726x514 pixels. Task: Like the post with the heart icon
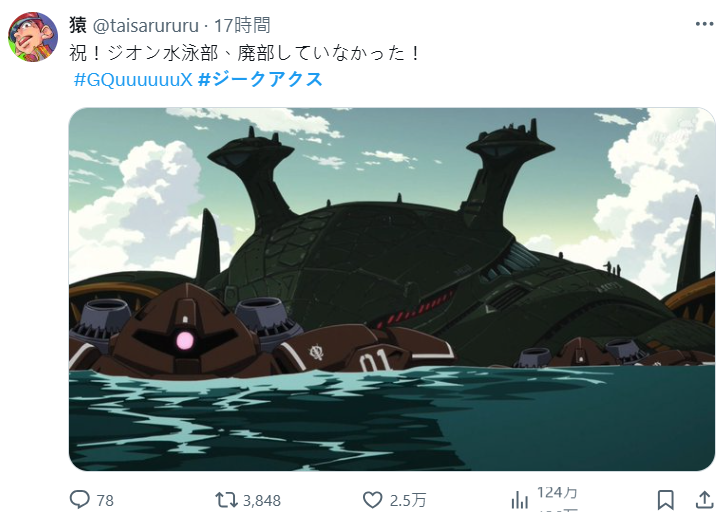point(372,500)
